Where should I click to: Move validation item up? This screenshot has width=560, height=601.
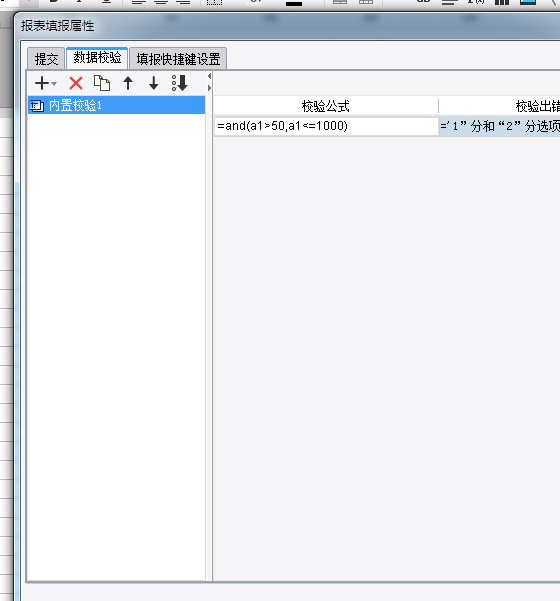128,83
